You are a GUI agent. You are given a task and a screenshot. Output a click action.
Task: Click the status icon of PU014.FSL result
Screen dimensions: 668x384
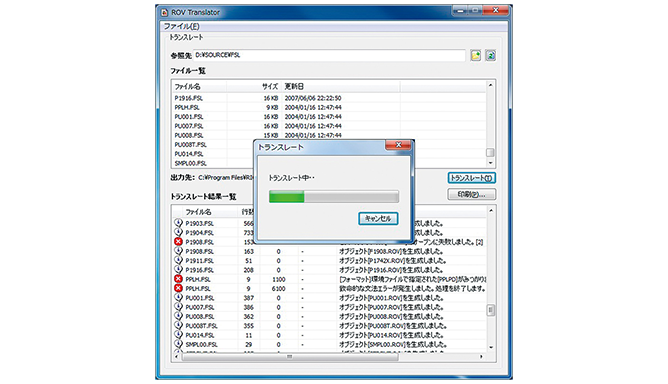(178, 335)
